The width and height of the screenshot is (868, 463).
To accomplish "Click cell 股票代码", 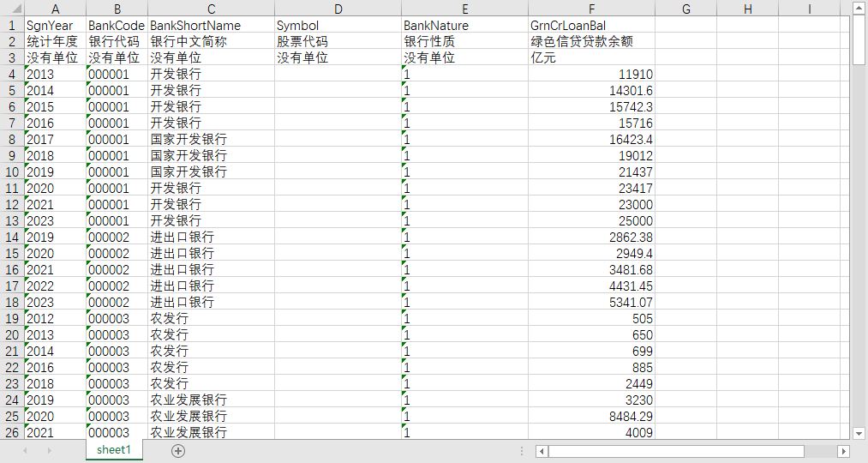I will (338, 41).
